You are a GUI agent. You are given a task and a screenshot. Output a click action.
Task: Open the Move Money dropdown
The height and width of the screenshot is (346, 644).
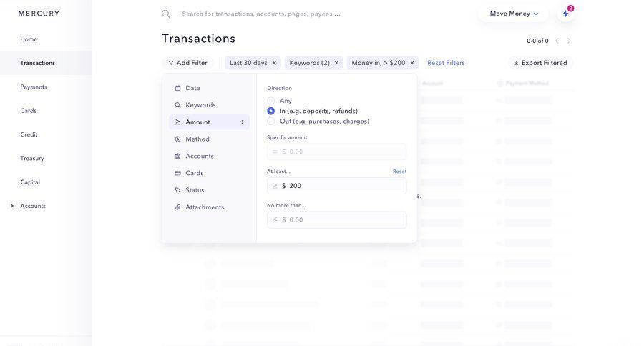click(x=513, y=14)
